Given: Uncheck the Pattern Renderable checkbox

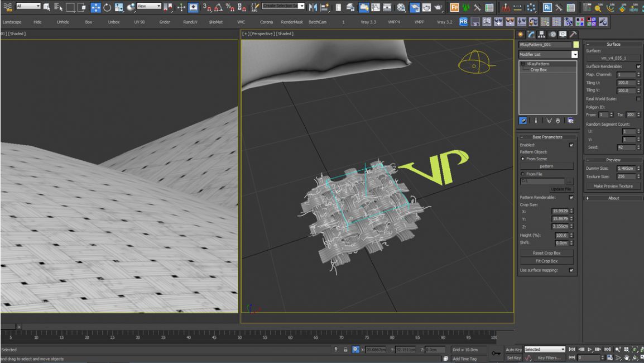Looking at the screenshot, I should coord(571,197).
